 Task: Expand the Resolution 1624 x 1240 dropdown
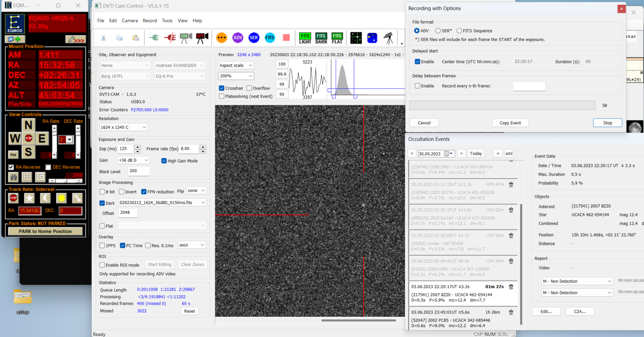click(123, 127)
